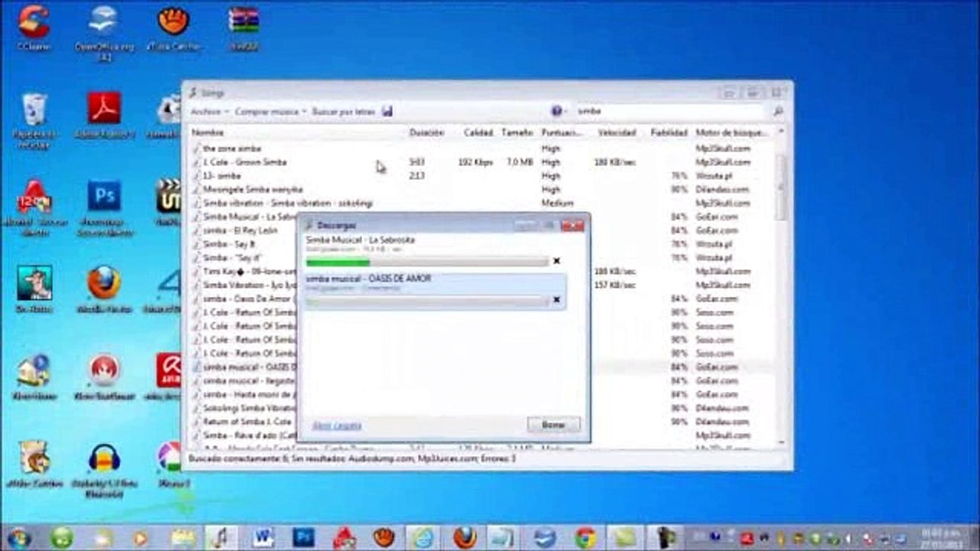The height and width of the screenshot is (551, 980).
Task: Sort results by the Duración column
Action: pyautogui.click(x=426, y=133)
